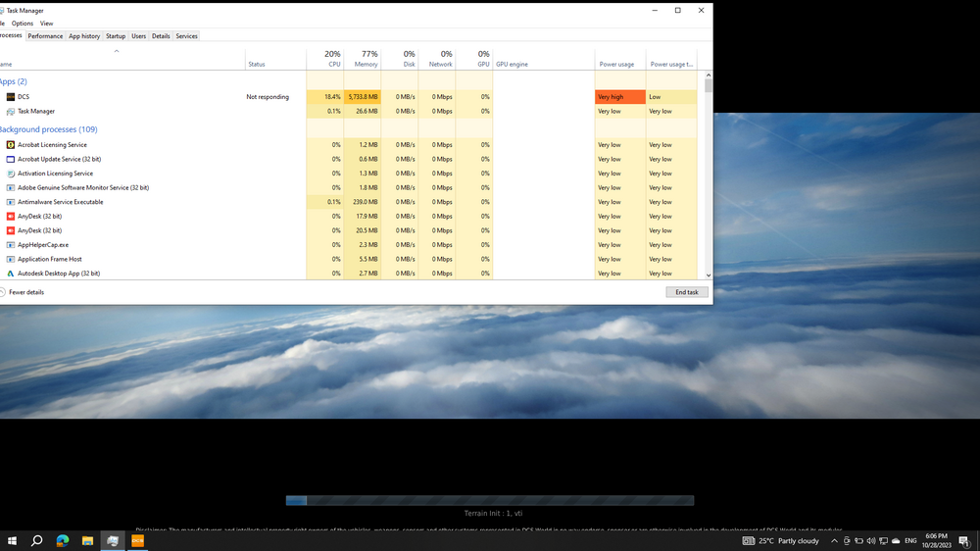Switch to the Users tab

coord(139,36)
